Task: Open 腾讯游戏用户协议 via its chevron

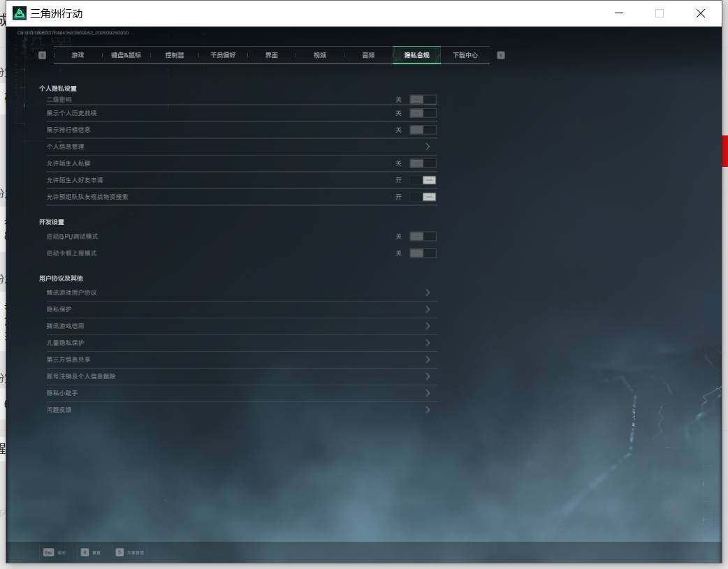Action: [x=428, y=293]
